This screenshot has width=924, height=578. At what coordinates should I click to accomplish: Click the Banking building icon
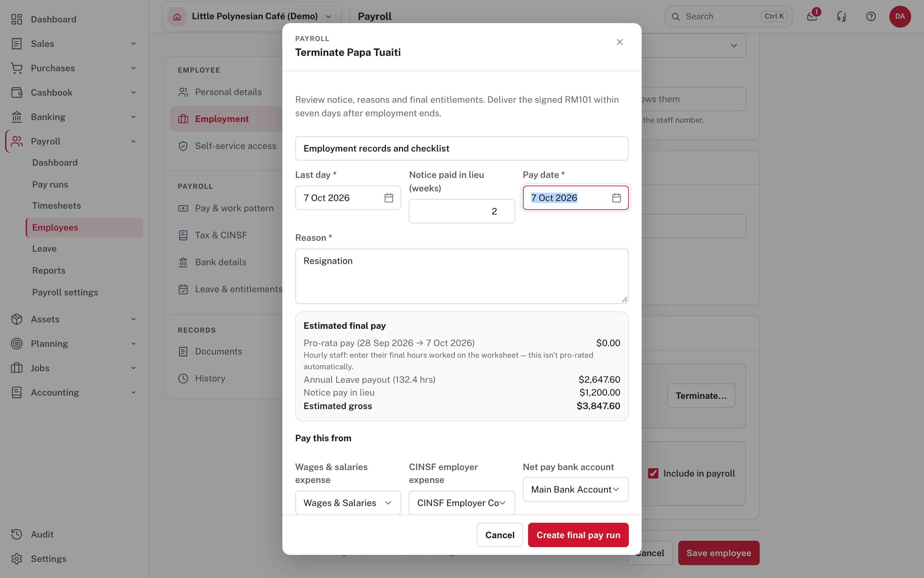[16, 117]
